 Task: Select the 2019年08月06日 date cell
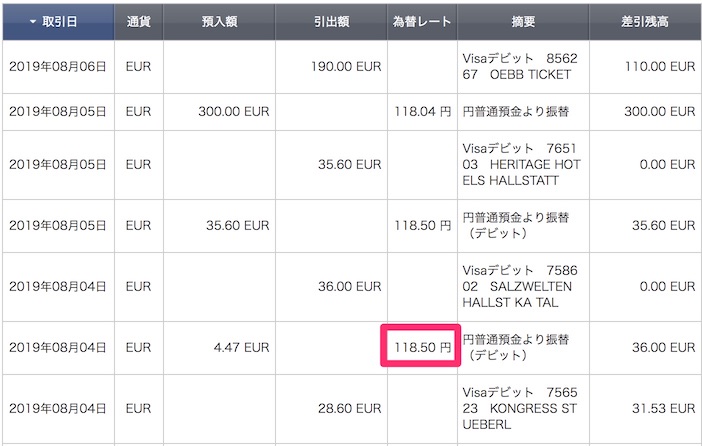click(57, 67)
